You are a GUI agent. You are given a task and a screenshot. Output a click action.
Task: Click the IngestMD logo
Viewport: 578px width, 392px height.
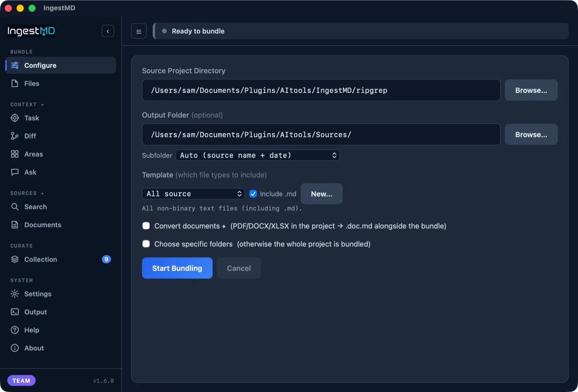(31, 31)
